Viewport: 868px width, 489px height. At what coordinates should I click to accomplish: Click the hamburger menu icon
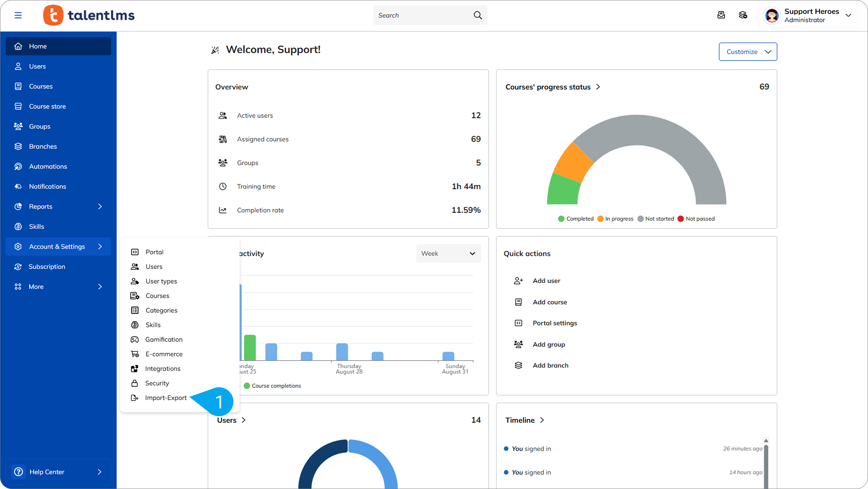tap(18, 15)
